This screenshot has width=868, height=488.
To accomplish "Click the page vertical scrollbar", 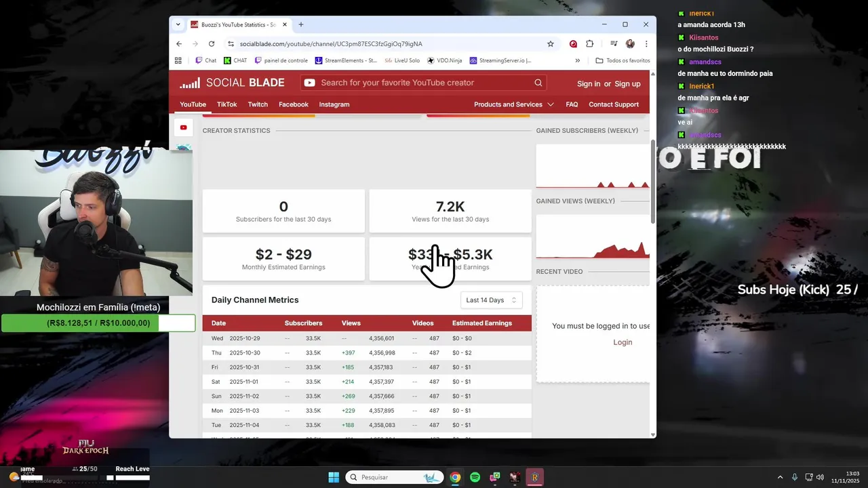I will pos(653,183).
